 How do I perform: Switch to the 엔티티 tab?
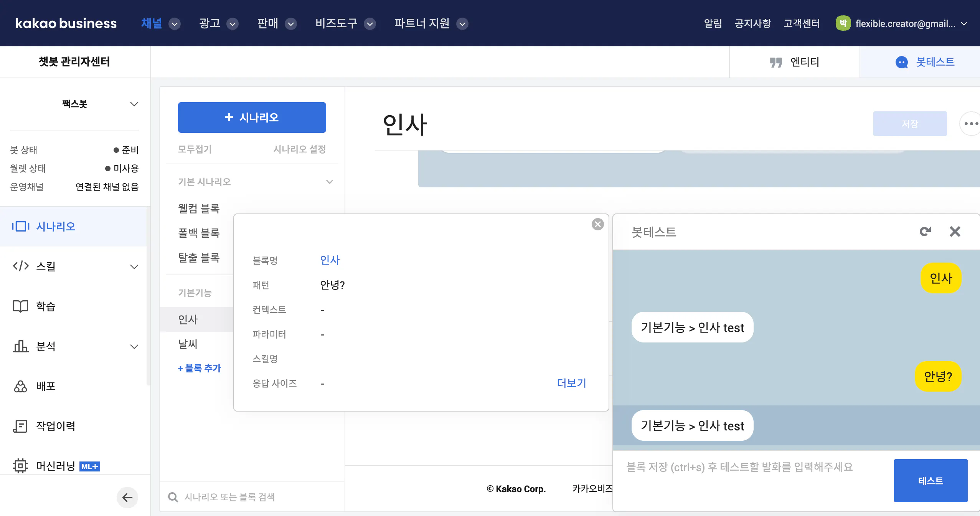[794, 62]
